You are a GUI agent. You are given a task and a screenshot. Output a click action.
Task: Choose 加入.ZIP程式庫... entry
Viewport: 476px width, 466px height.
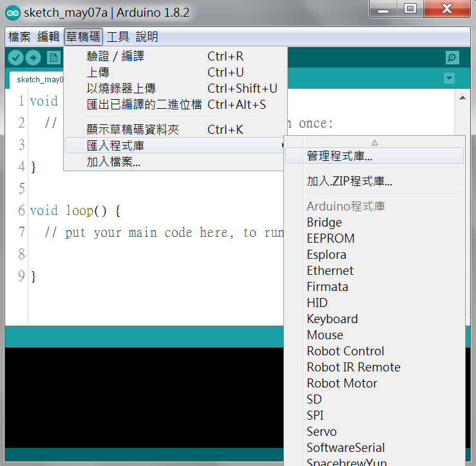point(375,181)
